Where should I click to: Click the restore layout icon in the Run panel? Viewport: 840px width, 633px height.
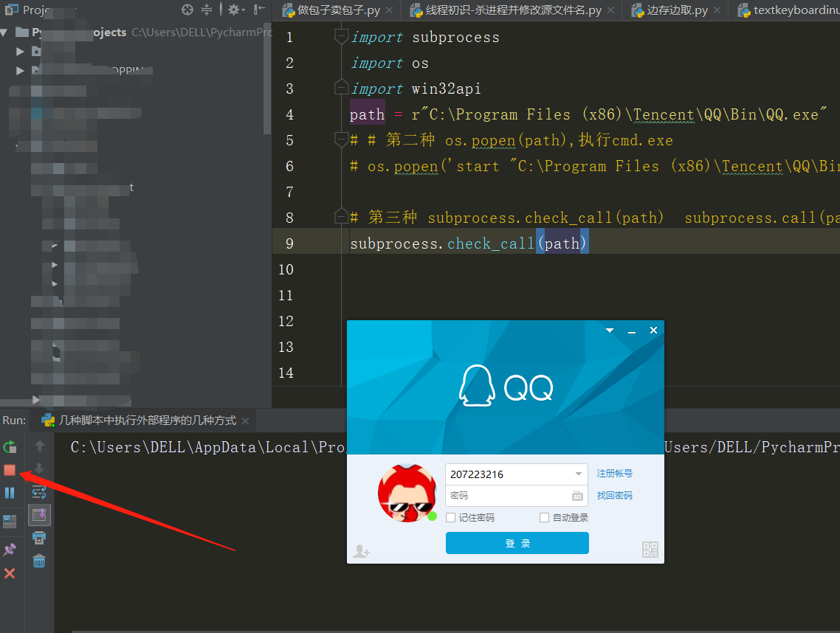coord(10,520)
